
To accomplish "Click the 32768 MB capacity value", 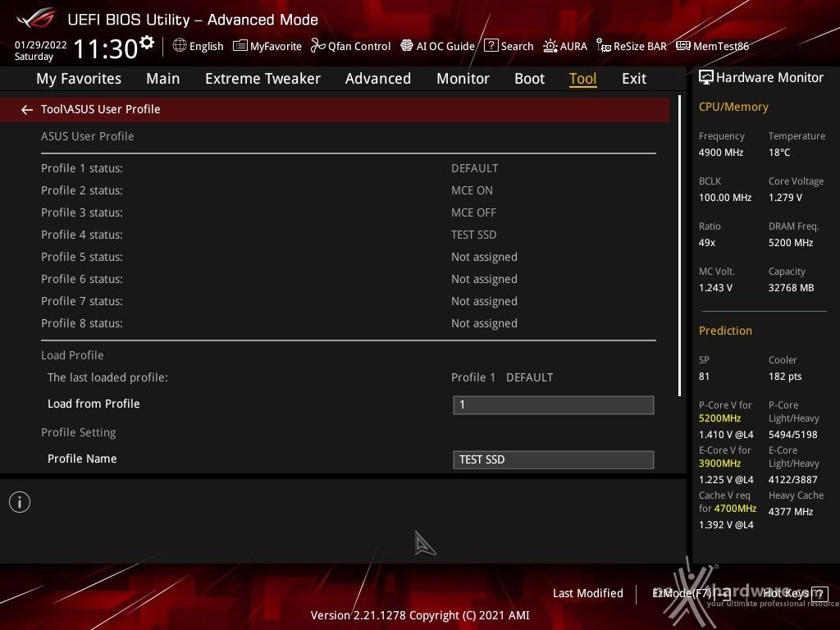I will tap(791, 288).
